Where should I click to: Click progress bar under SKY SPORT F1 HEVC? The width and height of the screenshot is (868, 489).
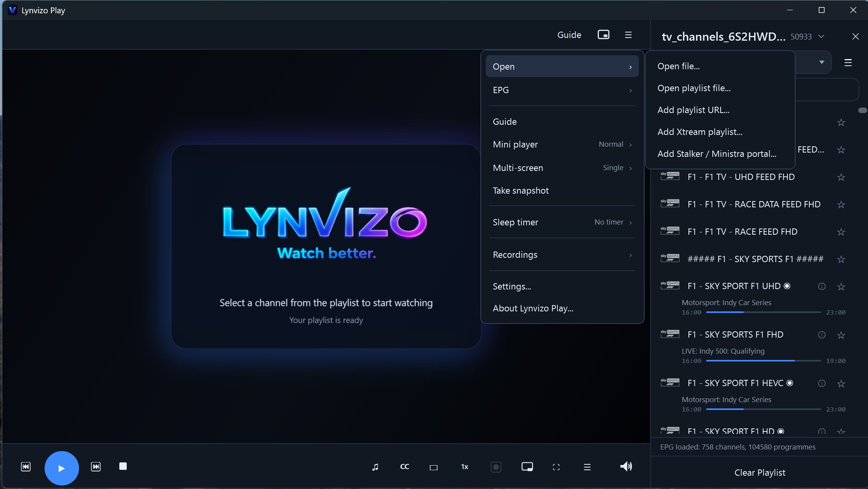click(x=763, y=409)
